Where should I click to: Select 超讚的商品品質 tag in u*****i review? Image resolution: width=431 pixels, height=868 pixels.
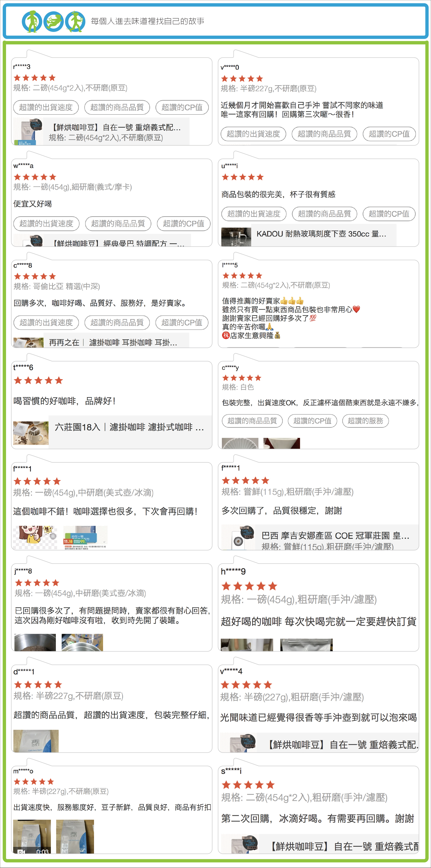point(324,214)
